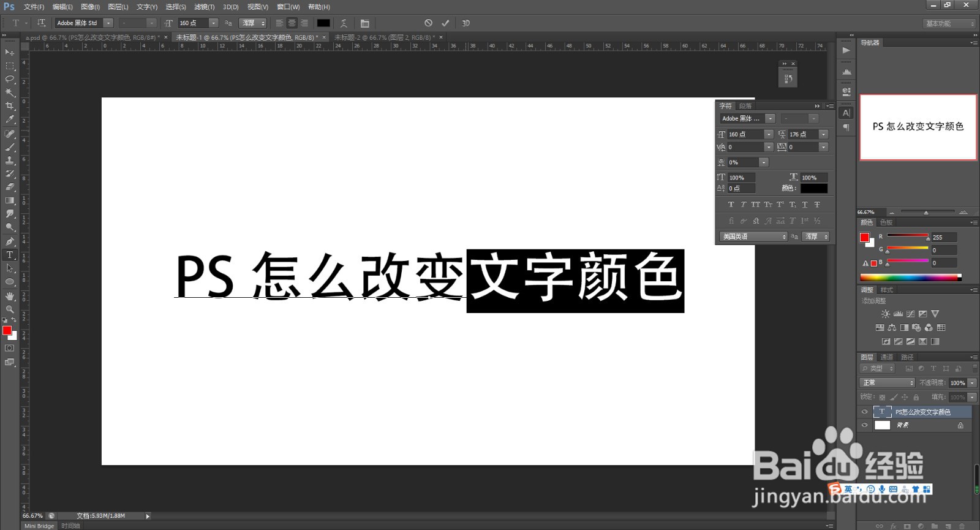
Task: Select the Magic Wand tool
Action: pyautogui.click(x=10, y=93)
